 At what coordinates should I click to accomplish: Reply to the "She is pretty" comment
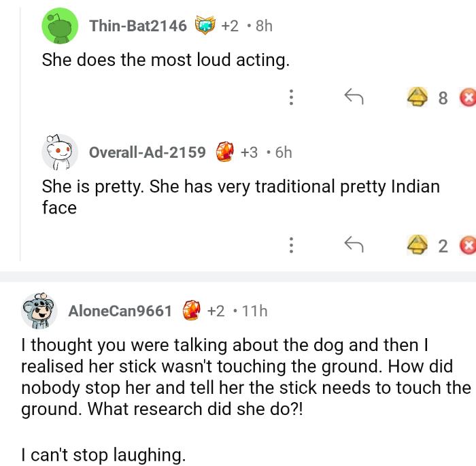coord(353,244)
